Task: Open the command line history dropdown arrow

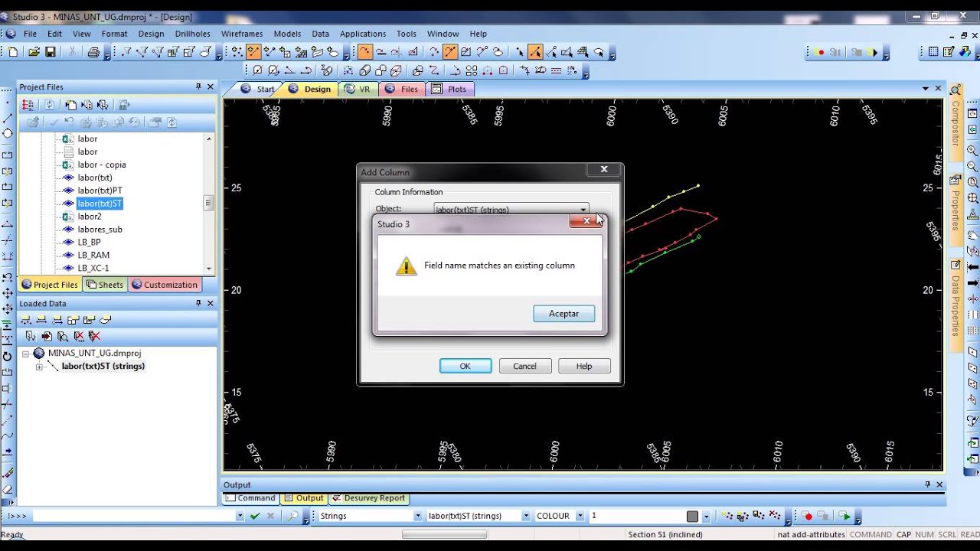Action: click(x=239, y=516)
